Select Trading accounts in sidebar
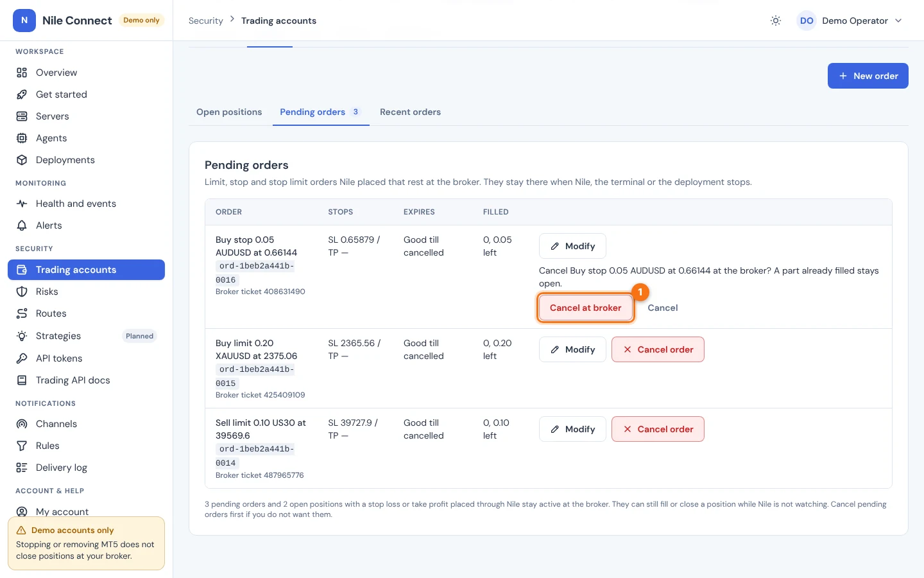This screenshot has height=578, width=924. pos(86,270)
